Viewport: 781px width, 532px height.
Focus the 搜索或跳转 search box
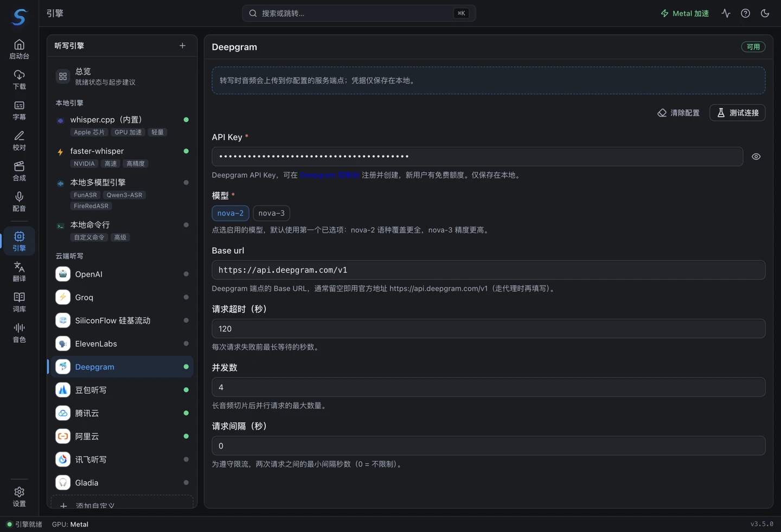click(359, 13)
